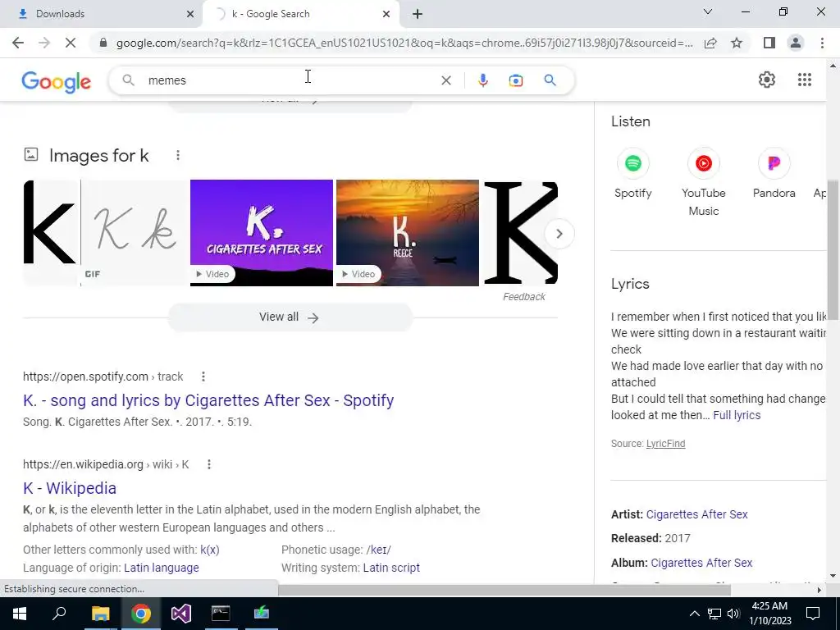
Task: Click the padlock site info icon
Action: 103,43
